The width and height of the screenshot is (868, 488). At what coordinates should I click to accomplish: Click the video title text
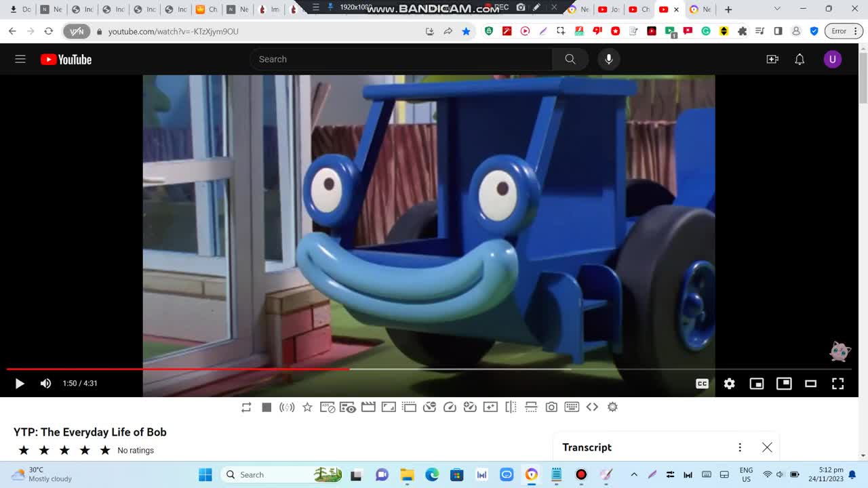90,432
